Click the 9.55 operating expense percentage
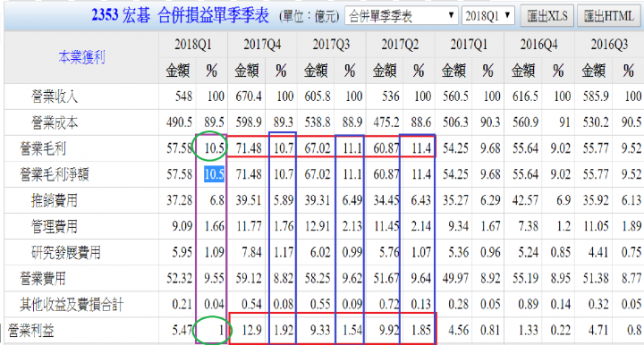Viewport: 644px width, 345px height. (x=215, y=278)
